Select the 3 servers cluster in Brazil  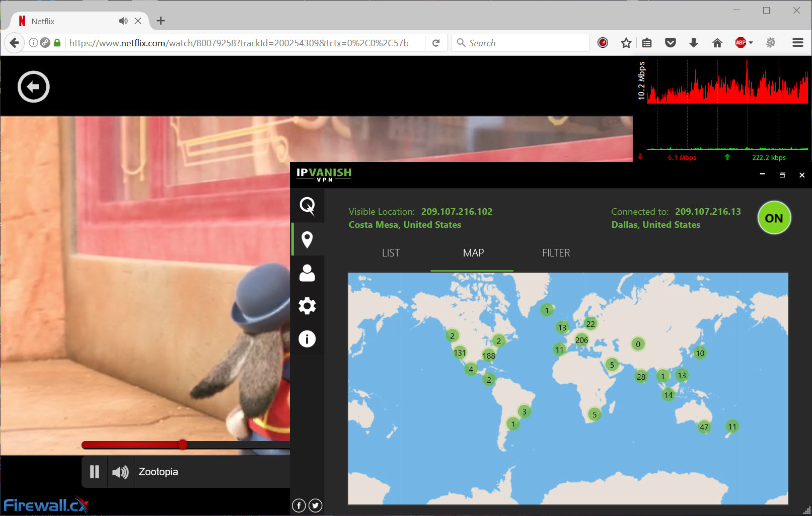click(524, 411)
